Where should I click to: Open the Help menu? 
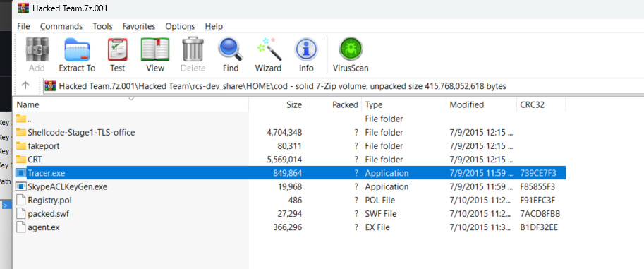(214, 26)
